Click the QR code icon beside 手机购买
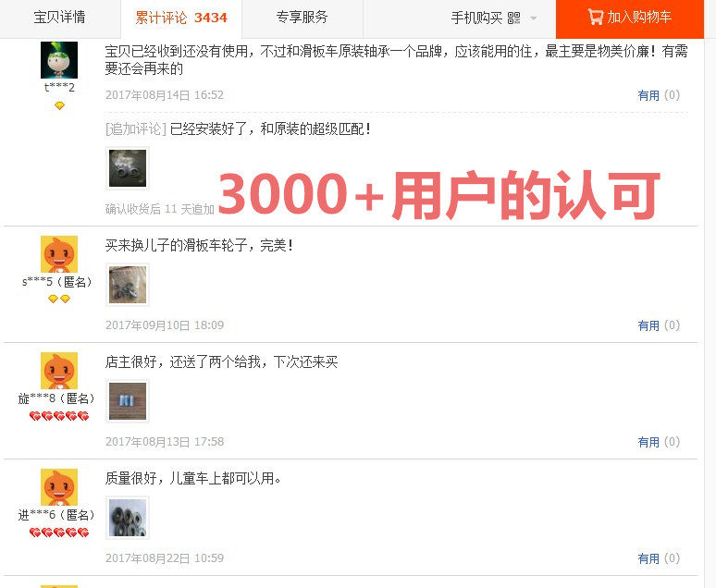The image size is (716, 588). pos(513,18)
